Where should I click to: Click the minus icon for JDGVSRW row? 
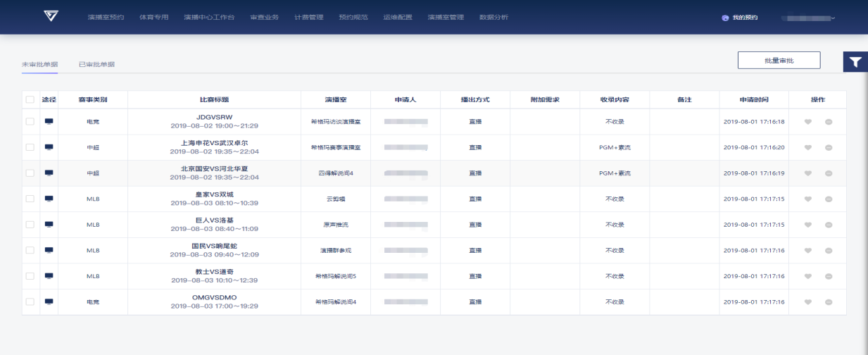[x=829, y=122]
